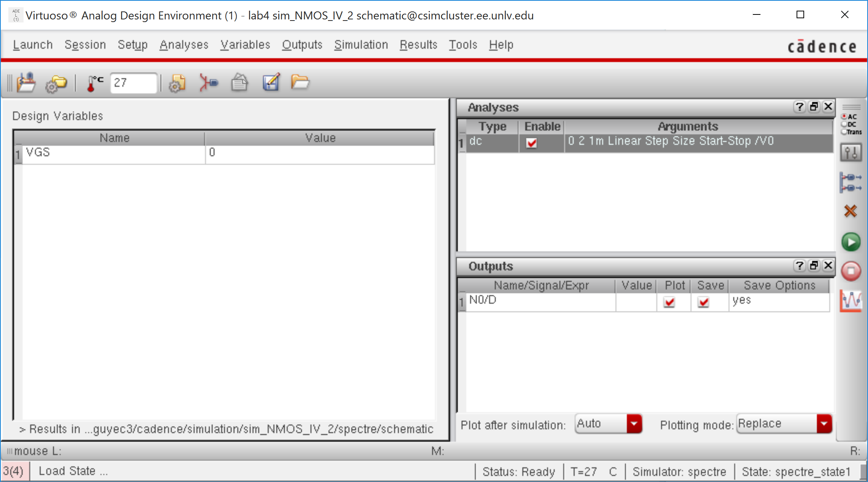Click the temperature thermometer icon
868x482 pixels.
tap(95, 83)
